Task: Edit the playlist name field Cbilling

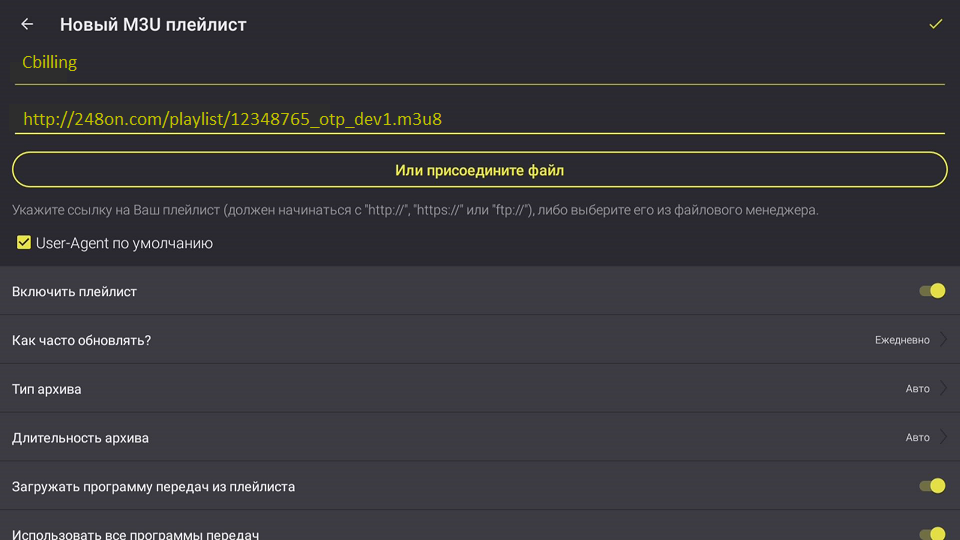Action: pyautogui.click(x=479, y=64)
